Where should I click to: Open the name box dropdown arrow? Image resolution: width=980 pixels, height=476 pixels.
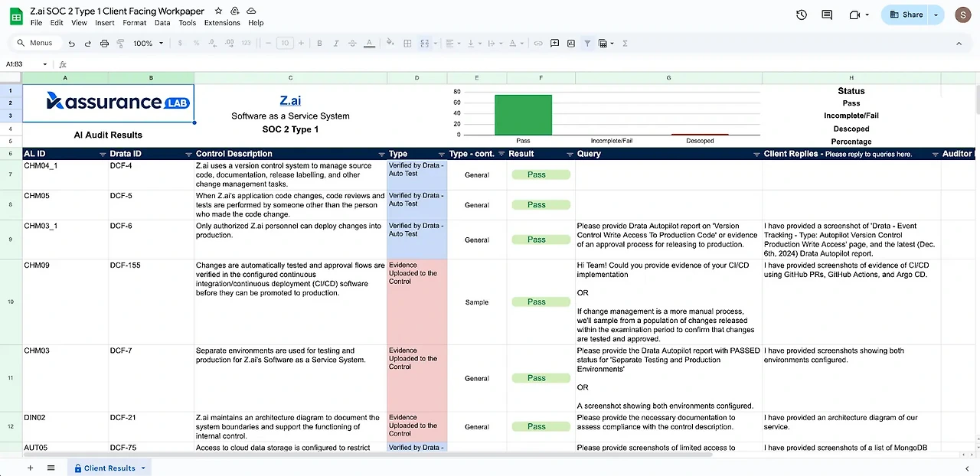coord(44,64)
